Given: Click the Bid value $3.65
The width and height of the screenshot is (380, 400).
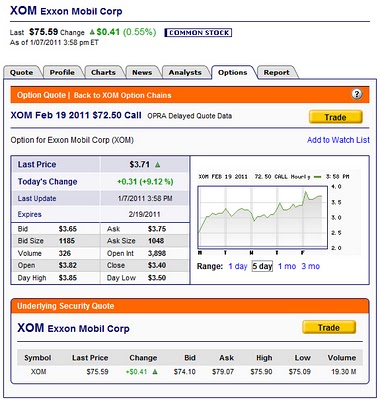Looking at the screenshot, I should pos(68,229).
